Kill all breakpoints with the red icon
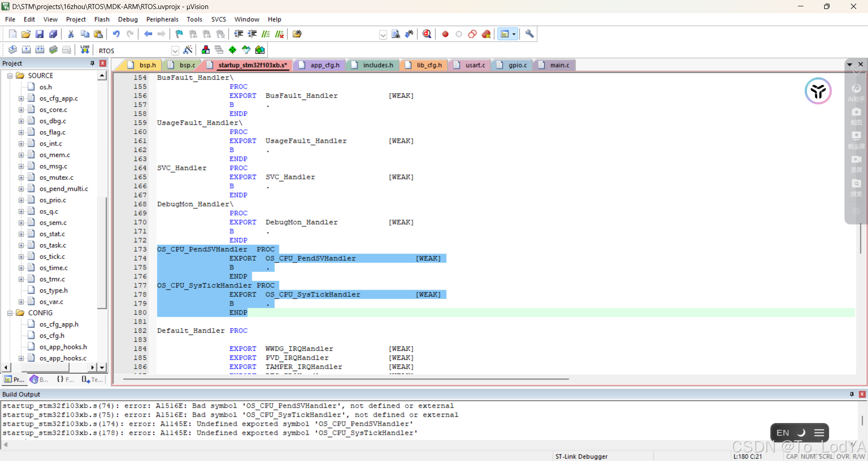Image resolution: width=868 pixels, height=461 pixels. click(x=486, y=34)
